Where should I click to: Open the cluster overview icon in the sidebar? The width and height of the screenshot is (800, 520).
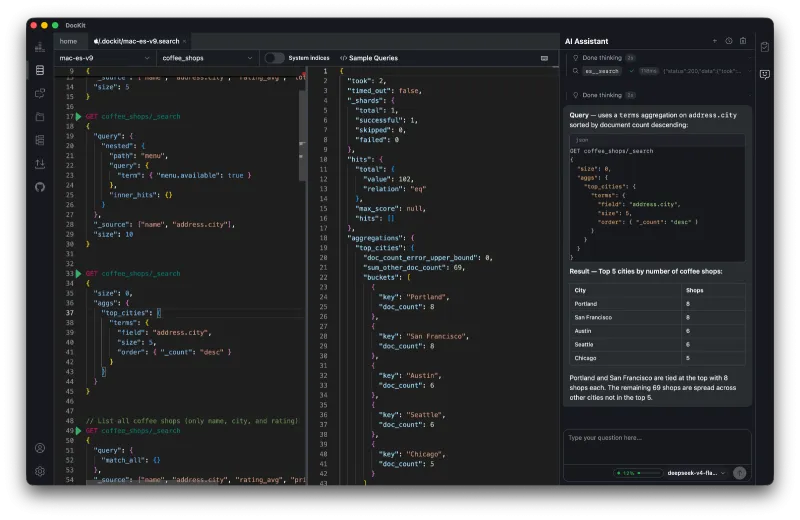point(40,47)
